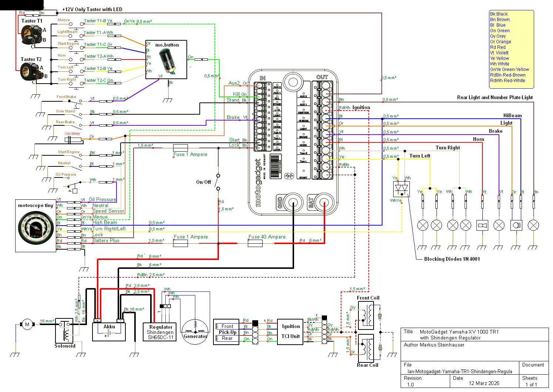Click the motoscope tiny speedometer gauge

tap(36, 227)
